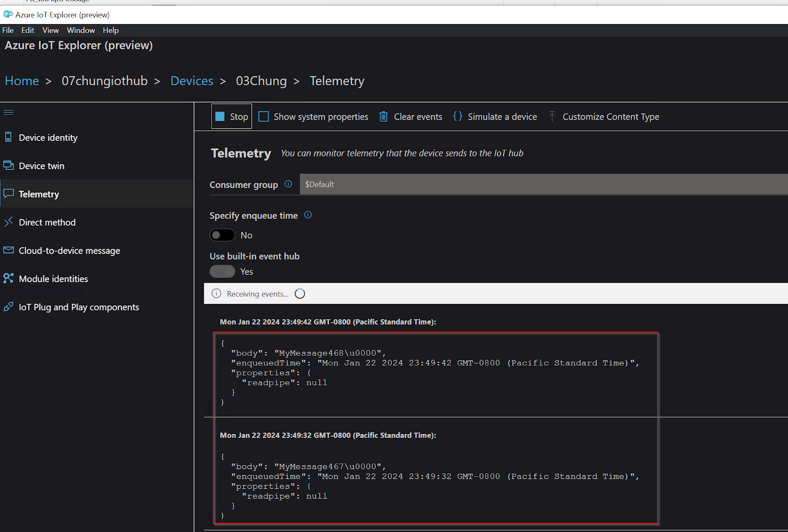Select Telemetry in the left navigation

97,194
